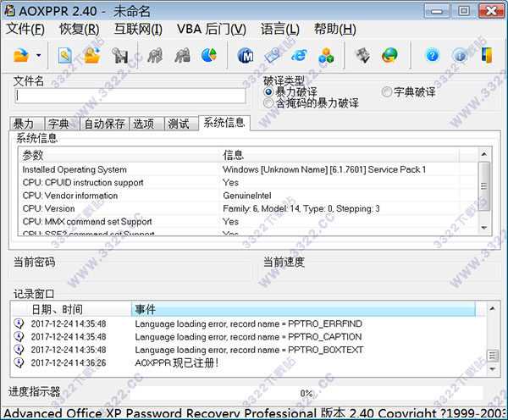
Task: Open the 恢复(R) menu
Action: (x=79, y=29)
